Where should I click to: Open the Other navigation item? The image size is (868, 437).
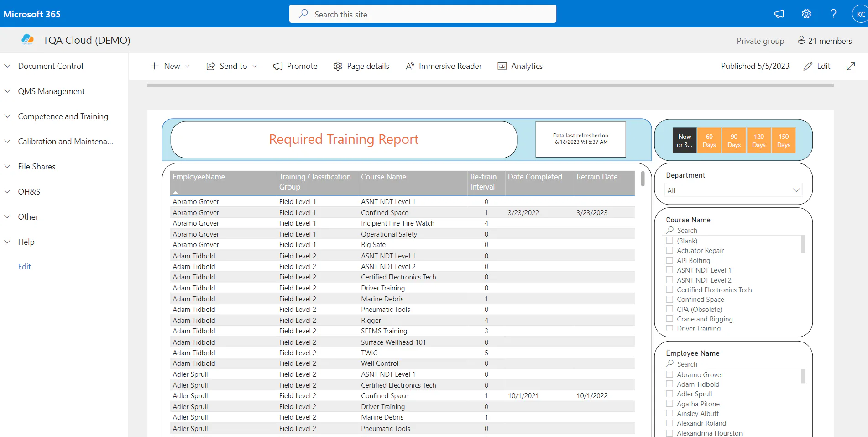[x=28, y=216]
